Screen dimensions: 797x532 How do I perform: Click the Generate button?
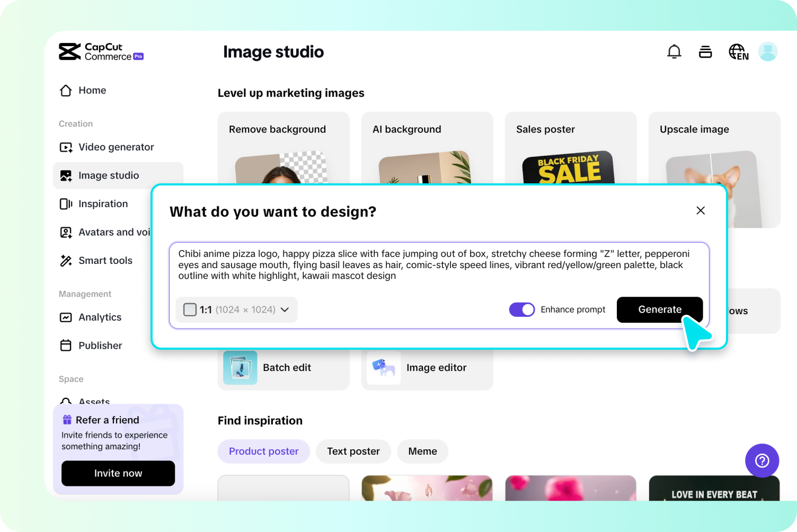point(660,309)
